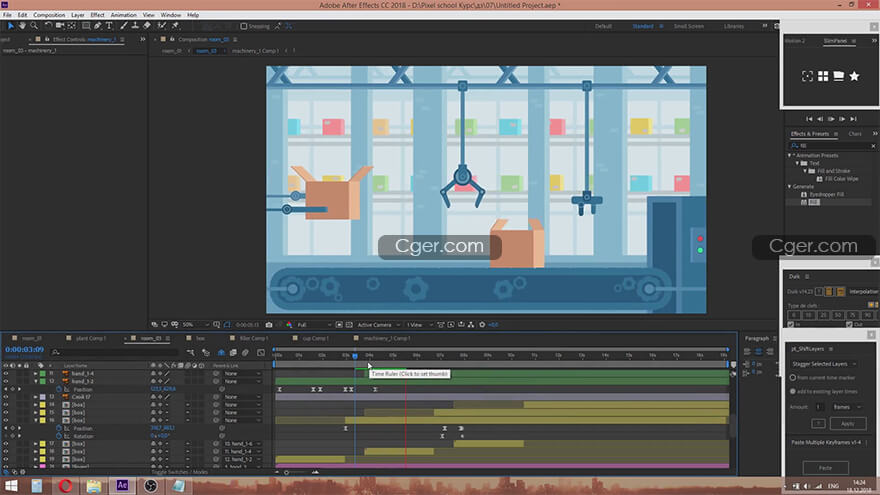Select the Unified Camera tool
This screenshot has width=880, height=495.
click(59, 26)
